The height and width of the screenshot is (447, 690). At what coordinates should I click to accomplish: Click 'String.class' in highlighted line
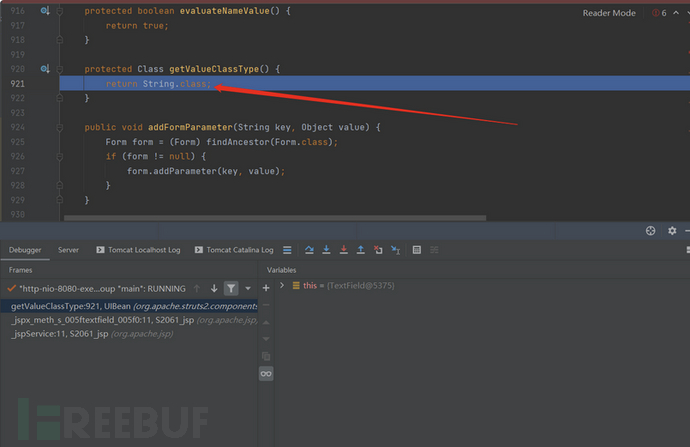[x=174, y=84]
